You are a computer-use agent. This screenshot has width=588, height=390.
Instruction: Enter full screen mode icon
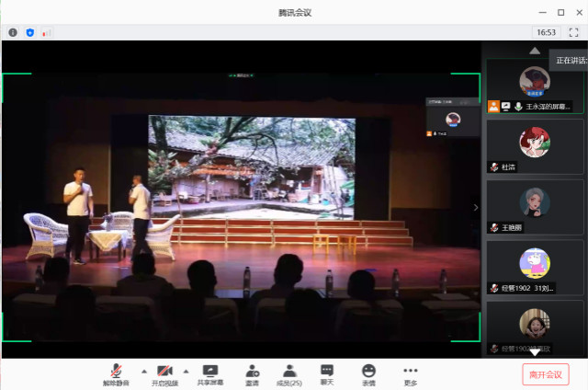coord(573,33)
